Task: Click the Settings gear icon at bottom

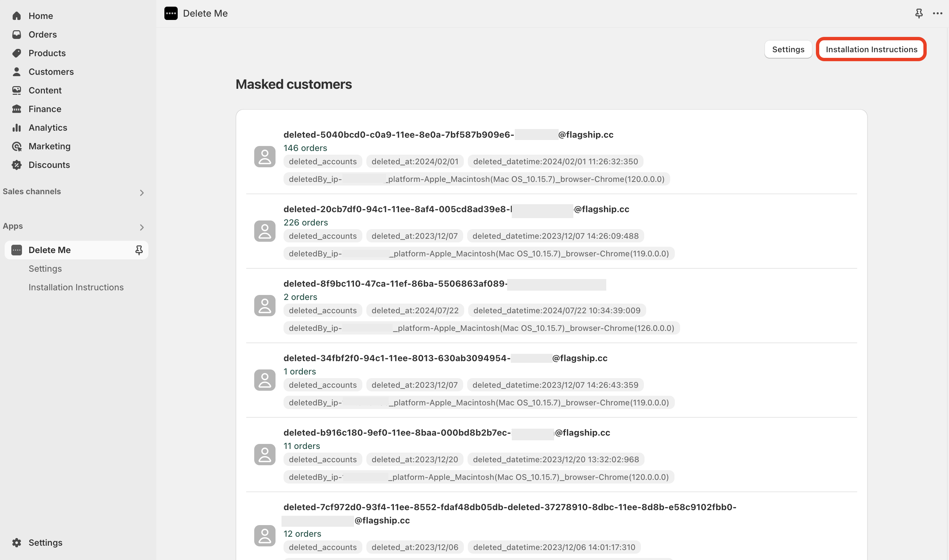Action: pos(17,543)
